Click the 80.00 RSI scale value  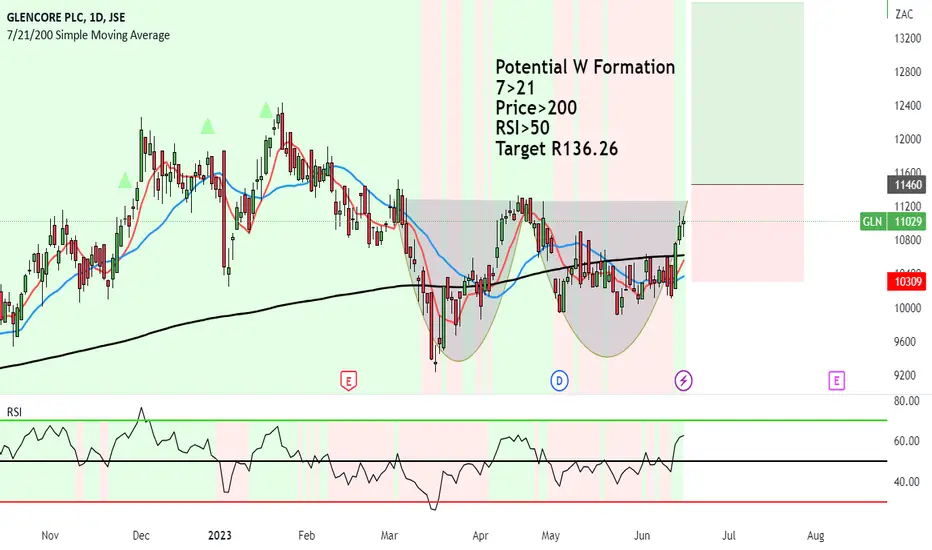click(906, 401)
